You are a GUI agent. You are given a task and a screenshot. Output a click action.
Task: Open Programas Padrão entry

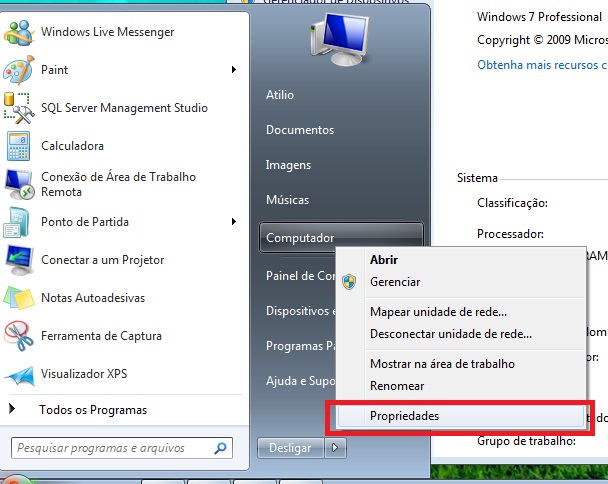(301, 346)
